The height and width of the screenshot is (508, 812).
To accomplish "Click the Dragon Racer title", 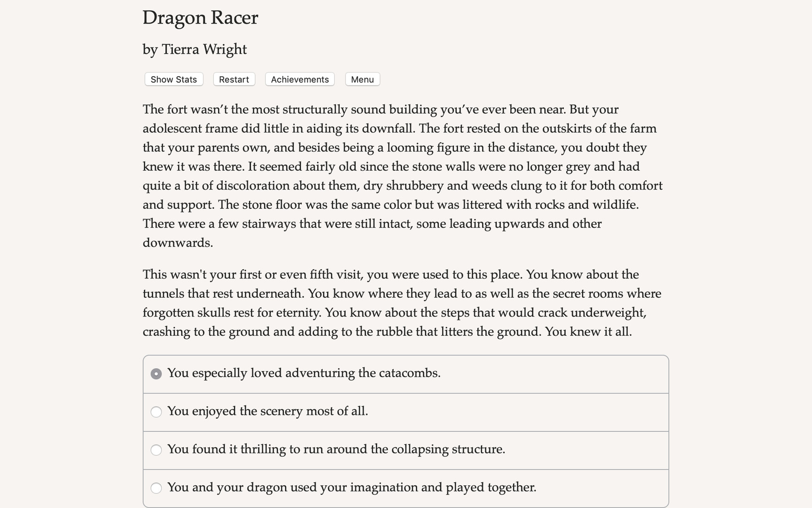I will tap(200, 18).
